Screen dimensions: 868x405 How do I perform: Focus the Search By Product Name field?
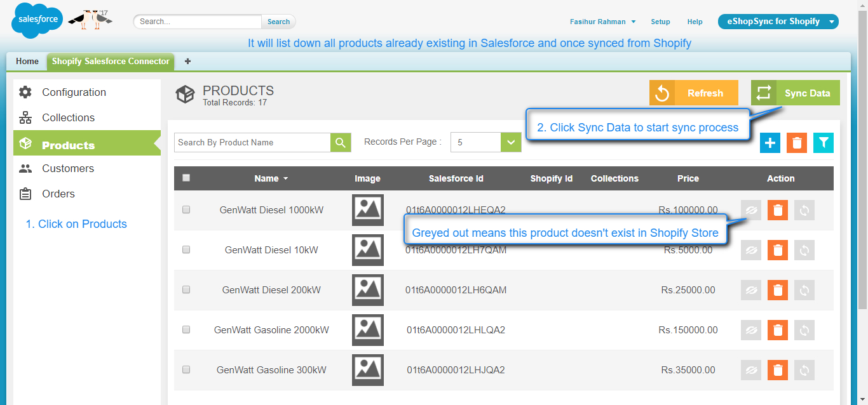(252, 142)
